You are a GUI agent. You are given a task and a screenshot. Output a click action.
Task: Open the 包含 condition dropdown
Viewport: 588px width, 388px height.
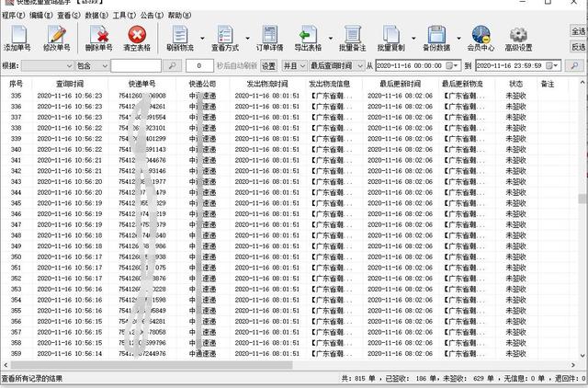tap(92, 65)
